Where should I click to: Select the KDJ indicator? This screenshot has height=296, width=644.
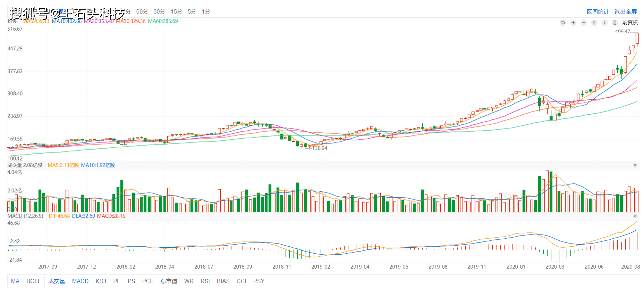(x=101, y=281)
